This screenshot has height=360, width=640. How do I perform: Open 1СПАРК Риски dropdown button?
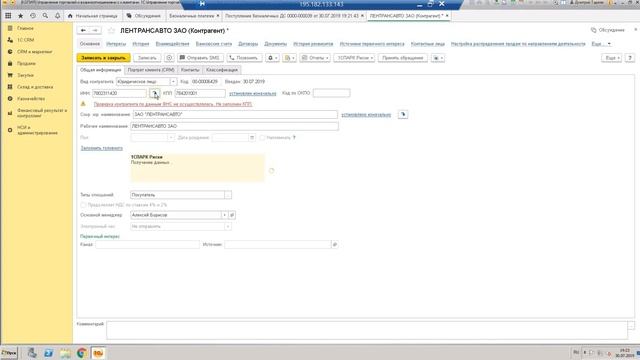point(354,58)
